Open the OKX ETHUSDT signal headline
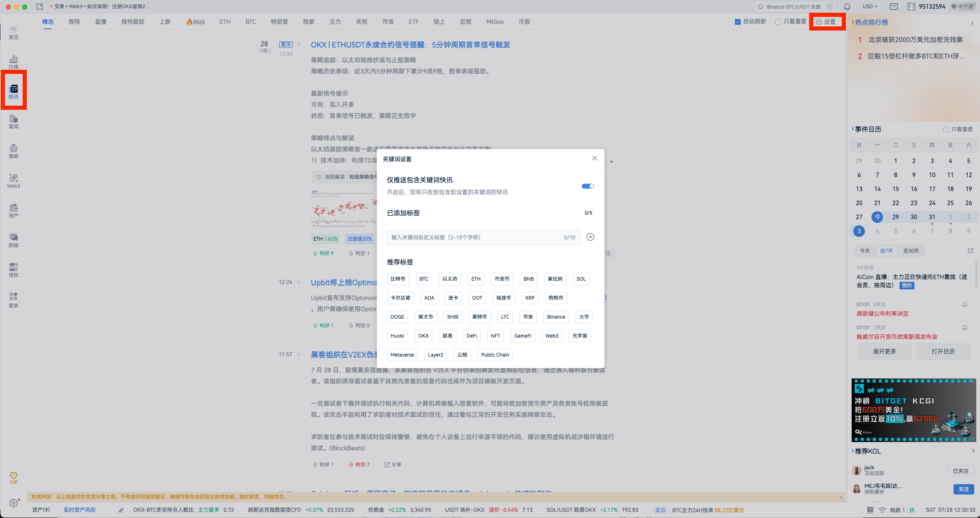This screenshot has height=518, width=980. coord(410,45)
